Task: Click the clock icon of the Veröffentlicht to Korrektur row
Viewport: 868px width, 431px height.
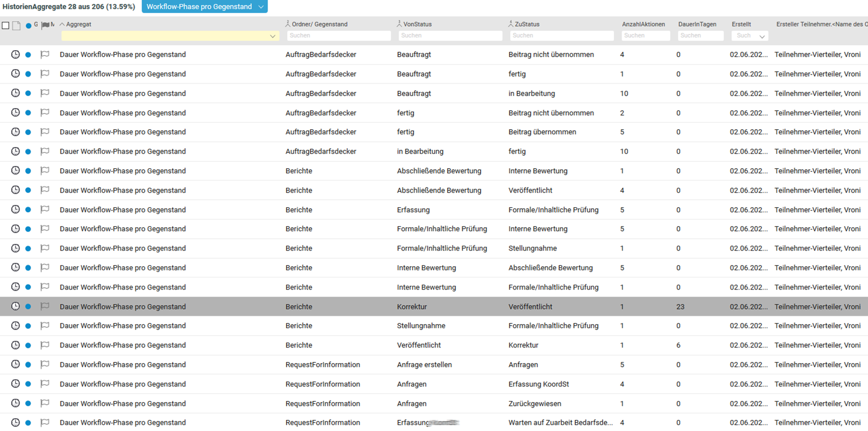Action: coord(16,345)
